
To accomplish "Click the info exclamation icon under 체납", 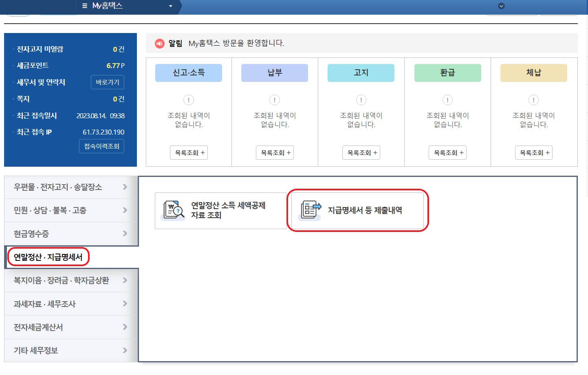I will click(533, 100).
